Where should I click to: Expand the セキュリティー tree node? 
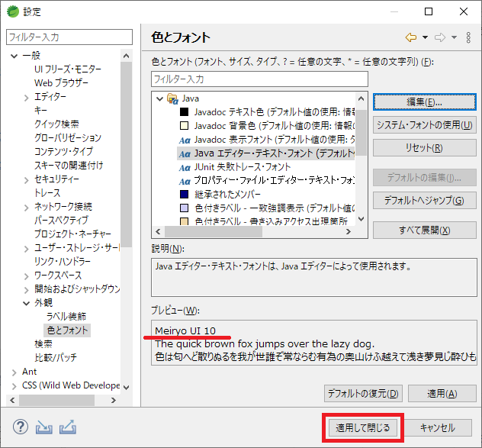tap(27, 180)
